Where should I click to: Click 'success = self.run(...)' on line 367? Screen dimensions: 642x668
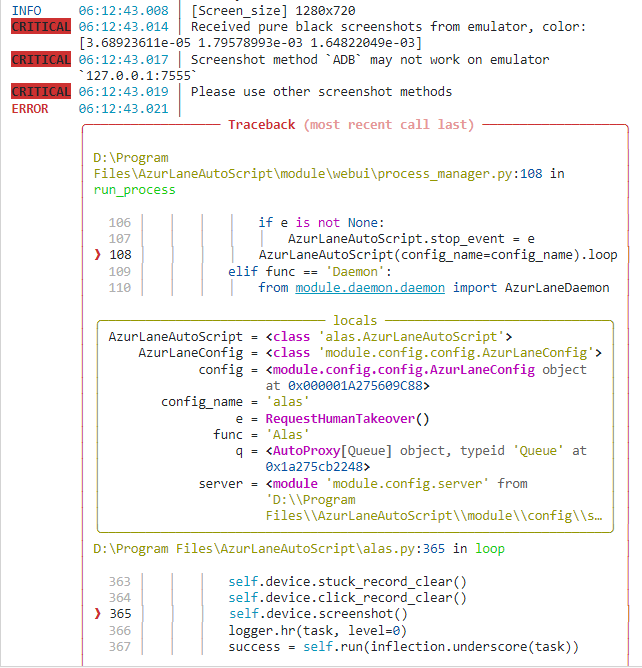point(403,647)
